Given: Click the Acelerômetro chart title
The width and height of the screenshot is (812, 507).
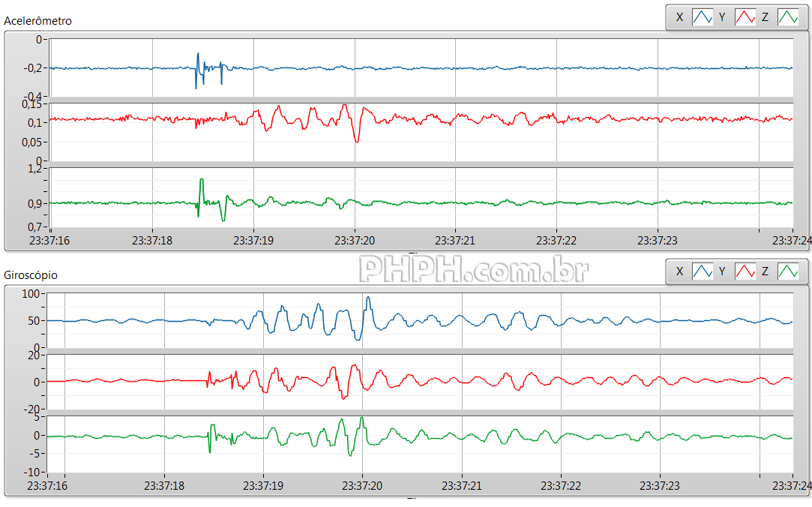Looking at the screenshot, I should 38,21.
